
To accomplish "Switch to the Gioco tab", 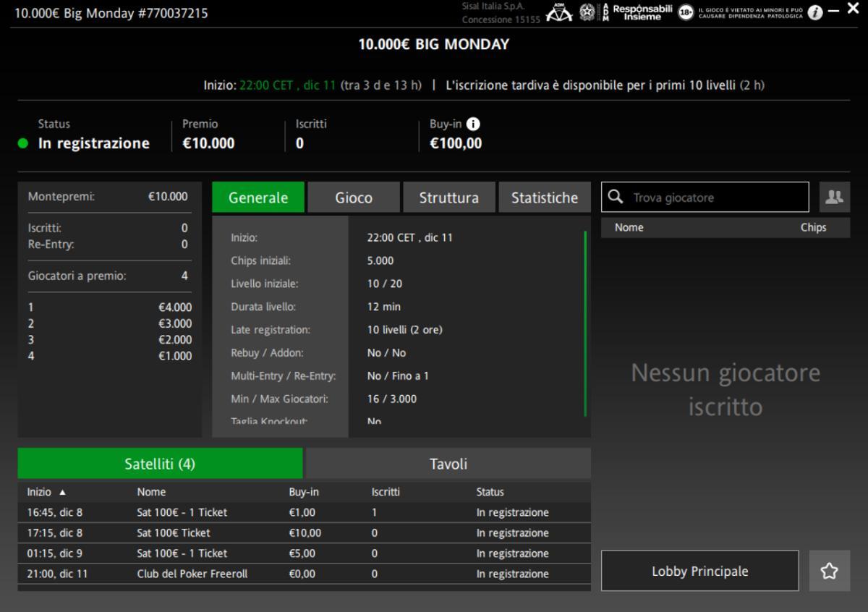I will (x=353, y=197).
